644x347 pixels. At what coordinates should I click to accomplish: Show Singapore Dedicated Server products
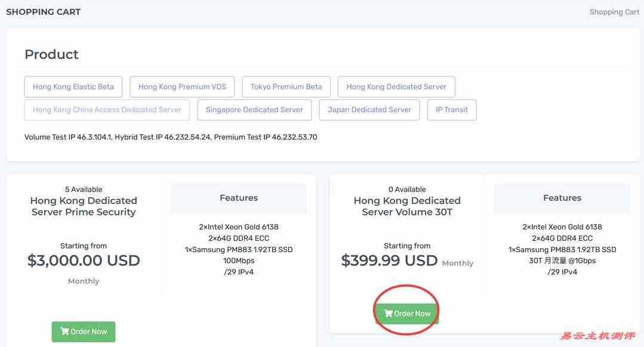point(254,110)
